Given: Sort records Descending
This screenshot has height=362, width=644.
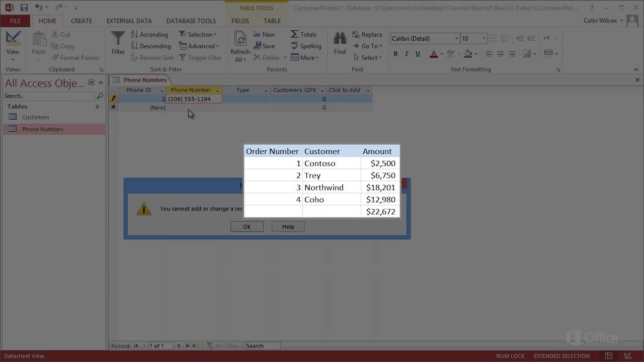Looking at the screenshot, I should (151, 46).
